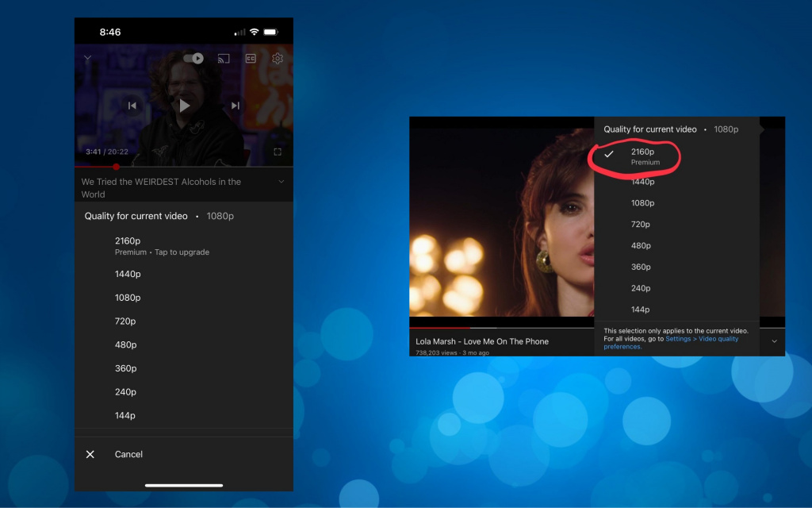Select the checked 2160p Premium option
Screen dimensions: 812x508
[x=644, y=156]
